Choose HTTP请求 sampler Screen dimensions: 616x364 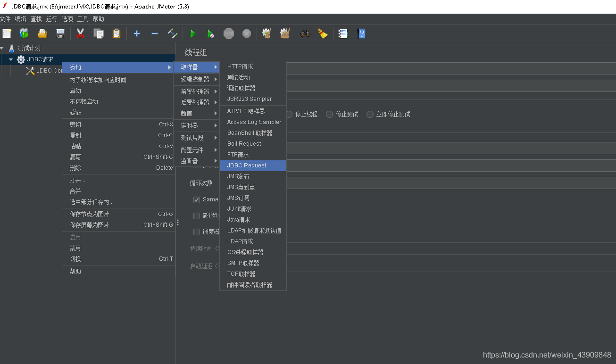253,66
